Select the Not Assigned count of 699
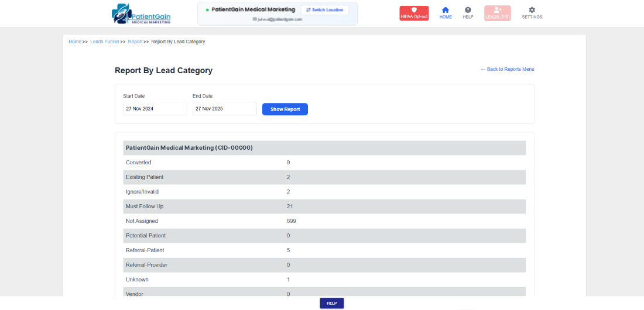644x310 pixels. (291, 221)
